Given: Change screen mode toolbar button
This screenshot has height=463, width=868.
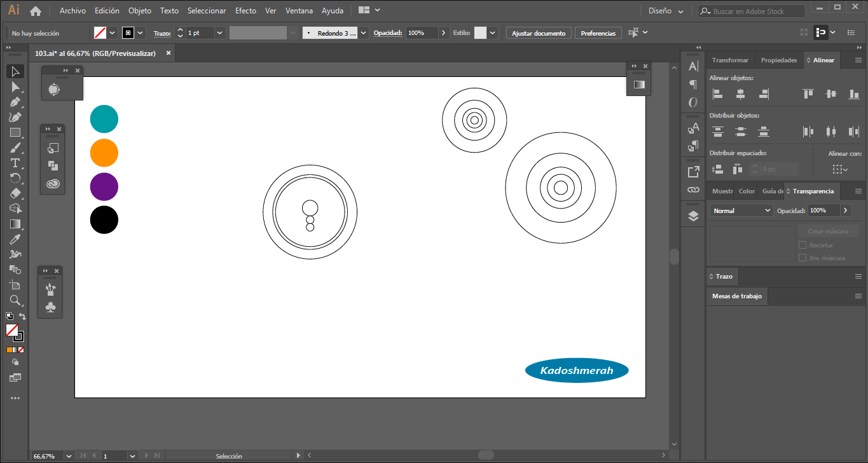Looking at the screenshot, I should pyautogui.click(x=15, y=377).
